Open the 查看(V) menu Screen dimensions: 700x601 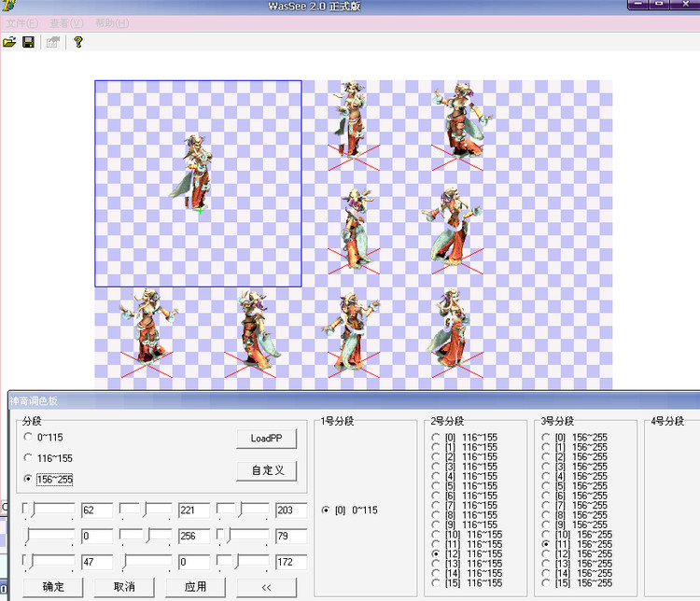tap(66, 23)
